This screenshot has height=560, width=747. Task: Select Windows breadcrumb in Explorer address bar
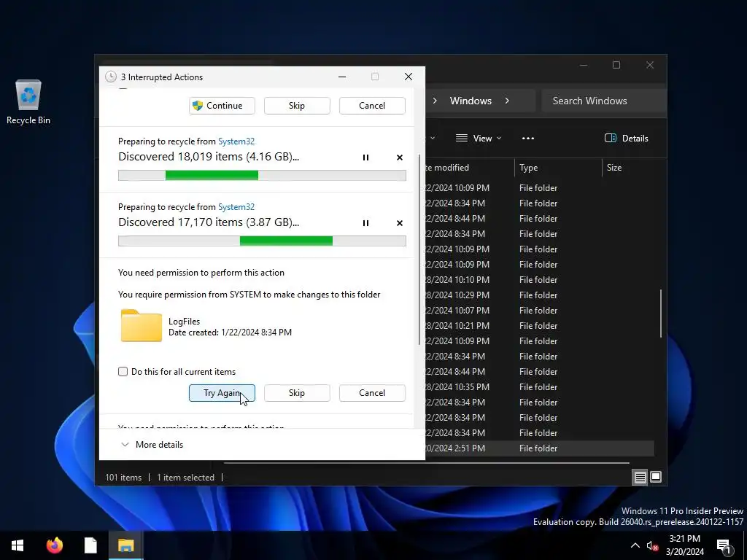(471, 101)
